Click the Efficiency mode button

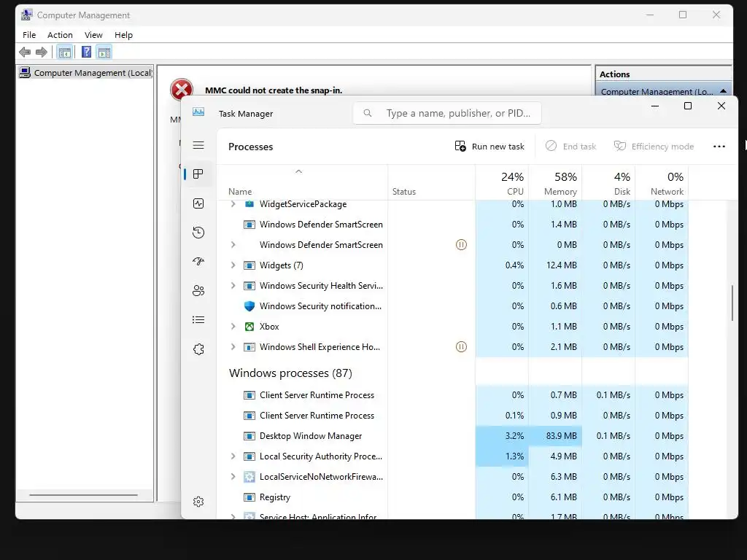coord(654,146)
